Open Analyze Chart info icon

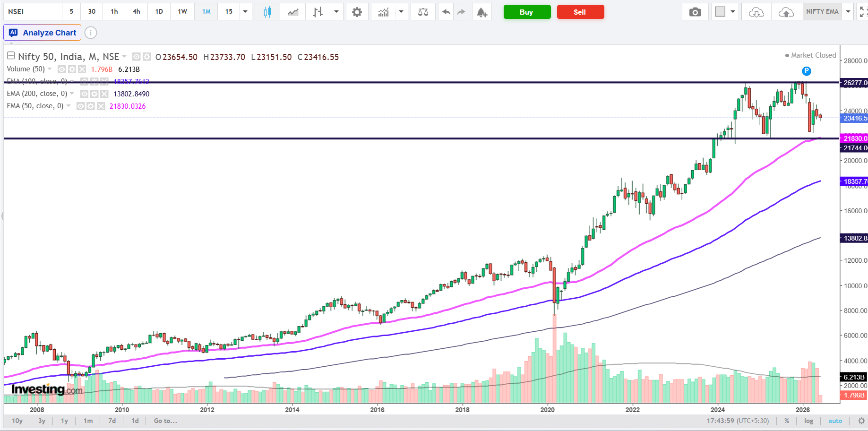(x=91, y=33)
